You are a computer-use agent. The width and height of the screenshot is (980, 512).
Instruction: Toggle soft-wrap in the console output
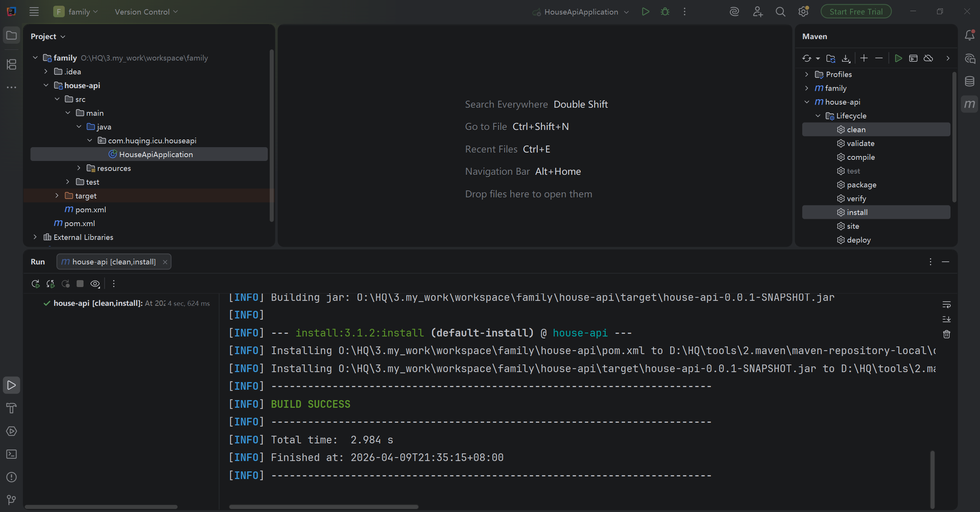point(946,305)
